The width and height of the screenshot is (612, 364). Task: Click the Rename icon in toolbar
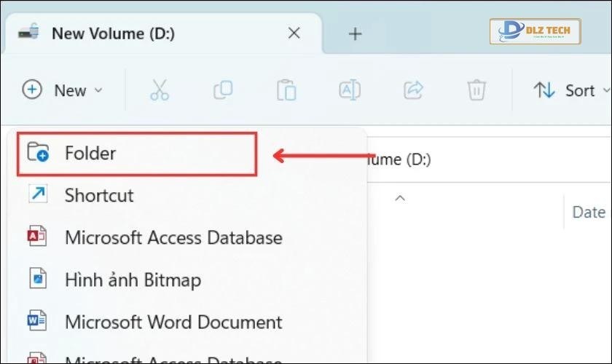(x=350, y=90)
